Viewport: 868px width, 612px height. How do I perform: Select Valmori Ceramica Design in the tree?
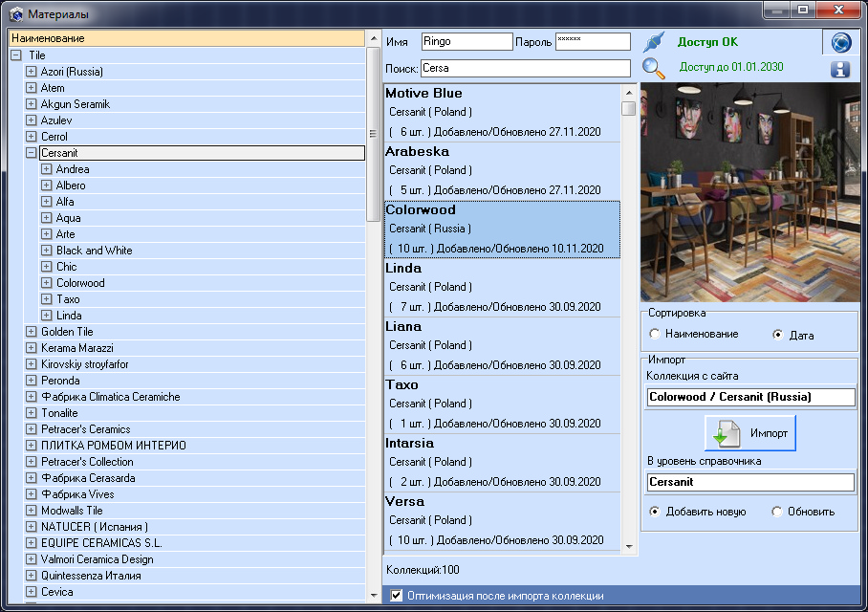point(98,558)
